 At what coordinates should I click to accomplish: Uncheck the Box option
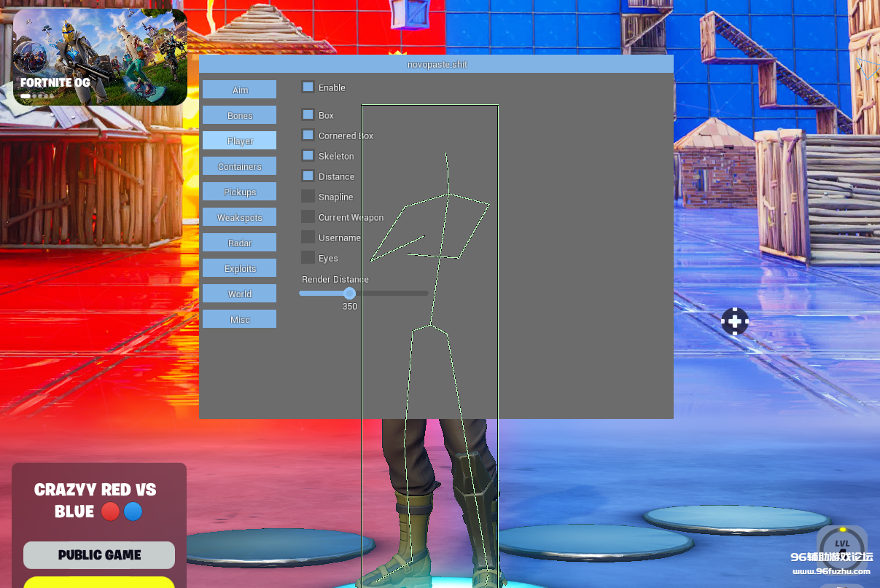click(x=308, y=114)
